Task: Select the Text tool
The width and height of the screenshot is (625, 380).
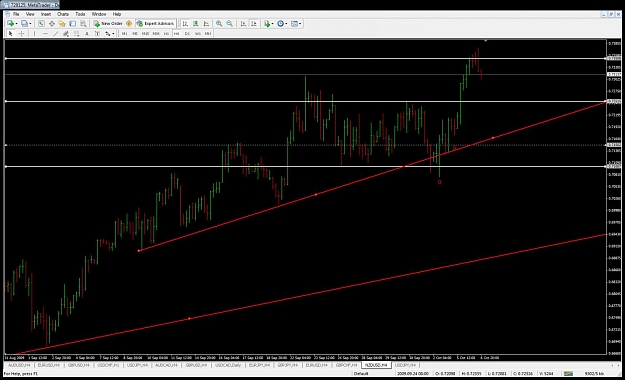Action: click(x=87, y=33)
